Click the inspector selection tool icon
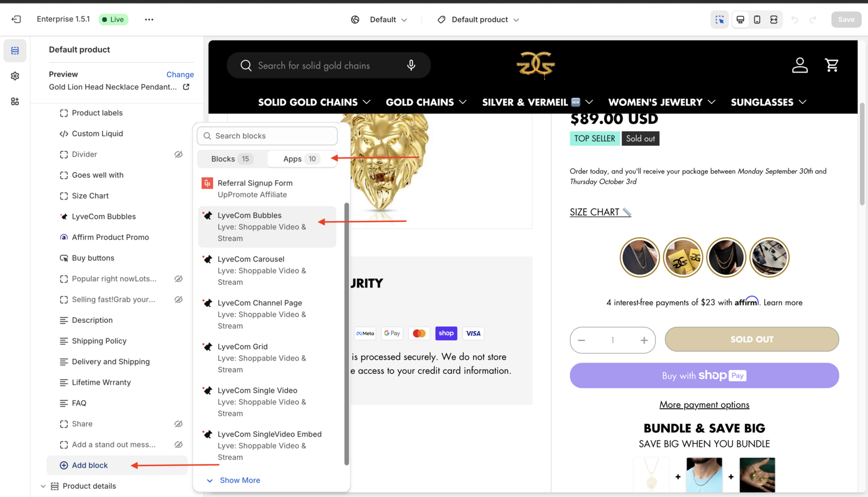 (x=719, y=20)
